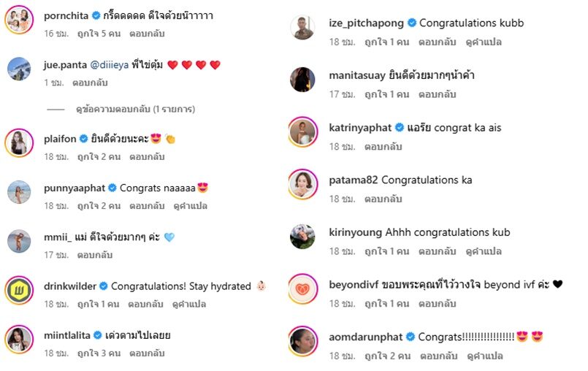View likes on aomdarunphat's comment

click(x=388, y=356)
